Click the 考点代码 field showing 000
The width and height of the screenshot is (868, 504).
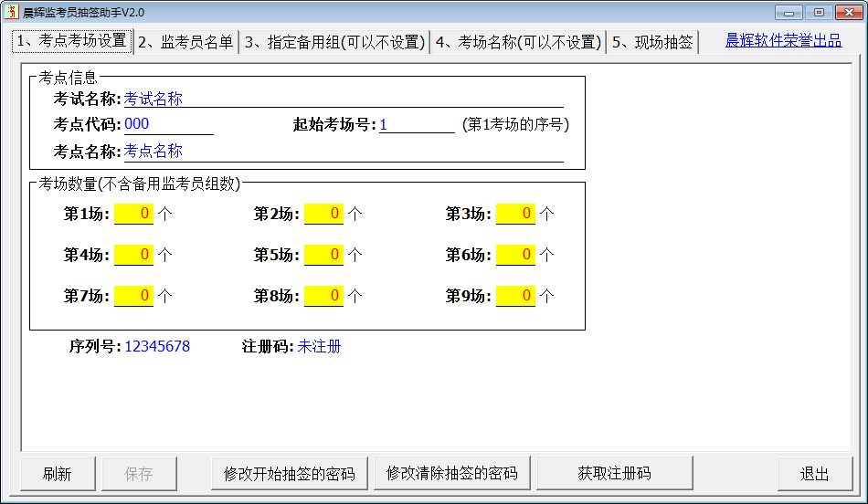168,124
